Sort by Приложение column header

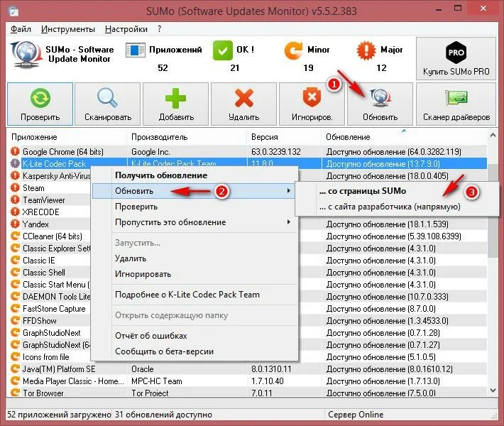pyautogui.click(x=67, y=137)
